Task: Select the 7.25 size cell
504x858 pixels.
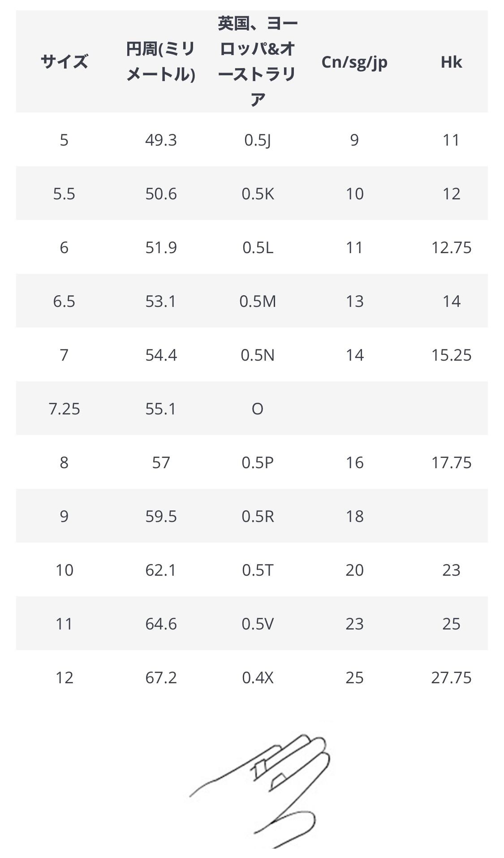Action: click(64, 409)
